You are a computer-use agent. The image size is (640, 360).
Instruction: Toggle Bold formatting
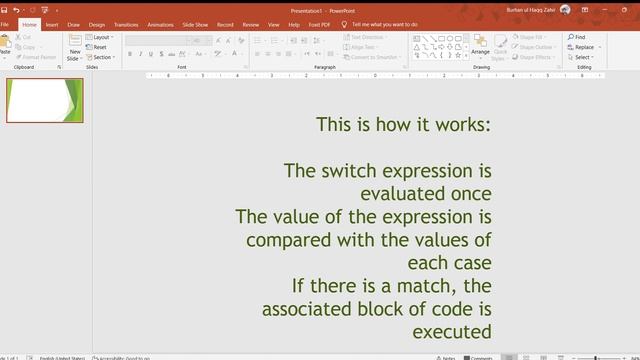pyautogui.click(x=130, y=54)
